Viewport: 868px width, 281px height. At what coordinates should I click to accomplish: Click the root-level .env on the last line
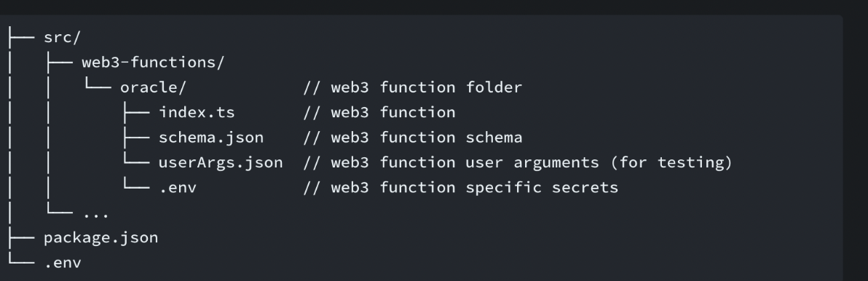pyautogui.click(x=63, y=263)
